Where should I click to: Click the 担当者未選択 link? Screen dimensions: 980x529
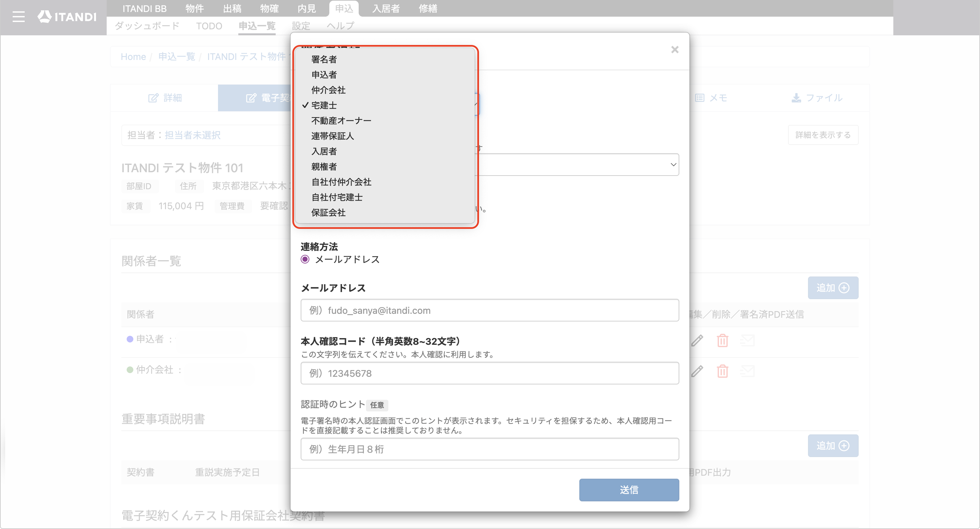pyautogui.click(x=193, y=135)
